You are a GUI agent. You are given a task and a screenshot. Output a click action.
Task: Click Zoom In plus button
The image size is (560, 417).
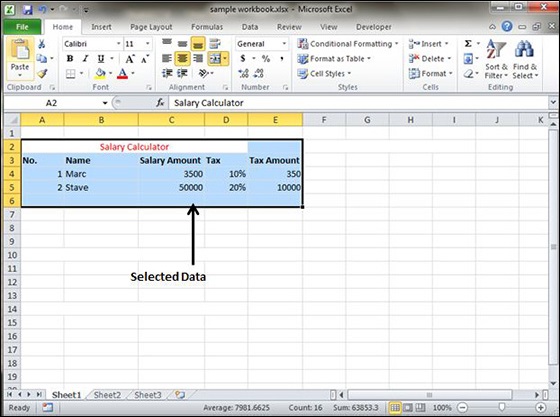(x=540, y=407)
